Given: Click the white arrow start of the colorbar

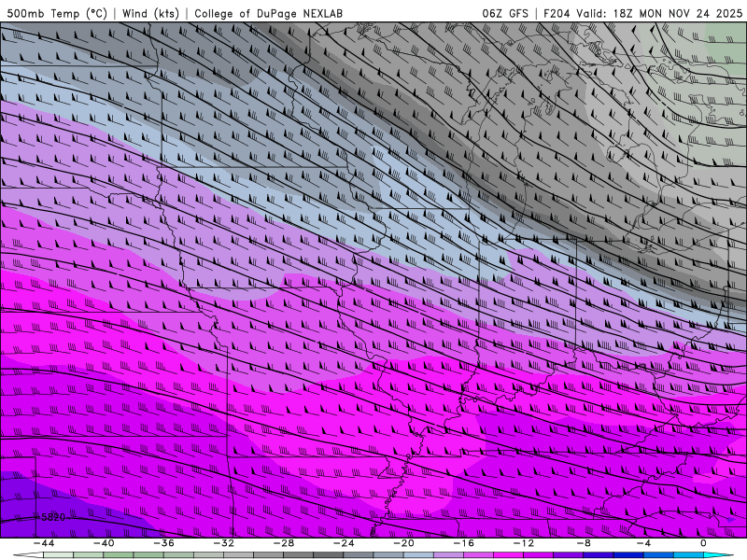Looking at the screenshot, I should point(27,555).
